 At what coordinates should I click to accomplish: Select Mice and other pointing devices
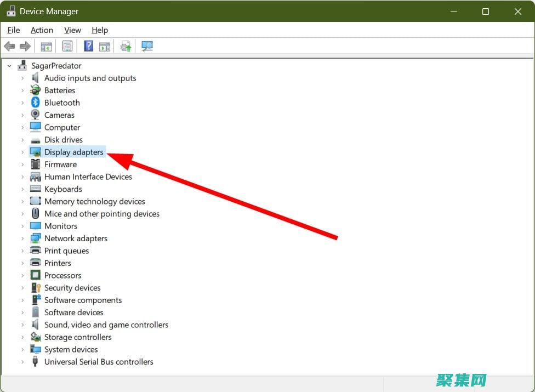(102, 214)
